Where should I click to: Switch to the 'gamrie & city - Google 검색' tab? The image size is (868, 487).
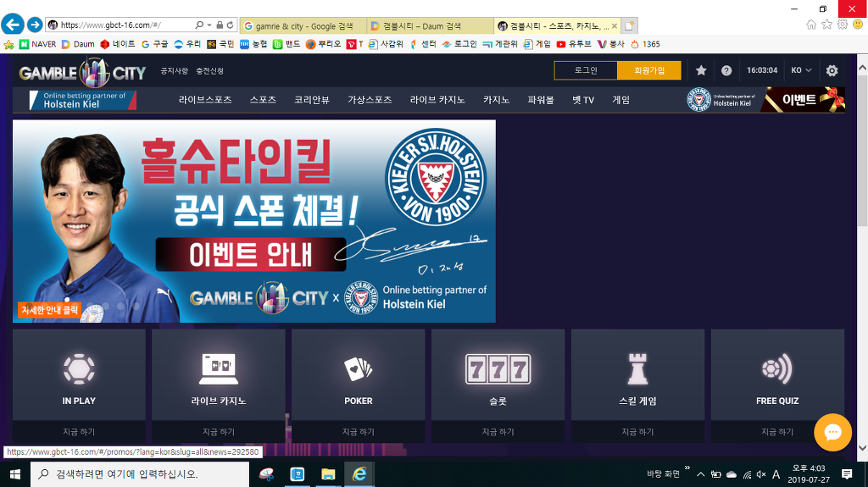tap(304, 26)
